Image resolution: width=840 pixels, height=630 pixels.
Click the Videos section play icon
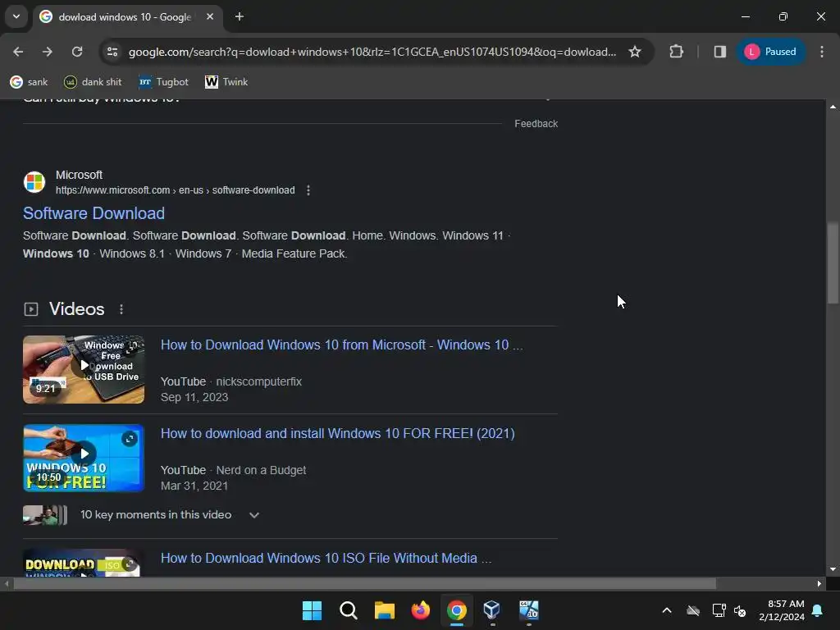point(31,309)
